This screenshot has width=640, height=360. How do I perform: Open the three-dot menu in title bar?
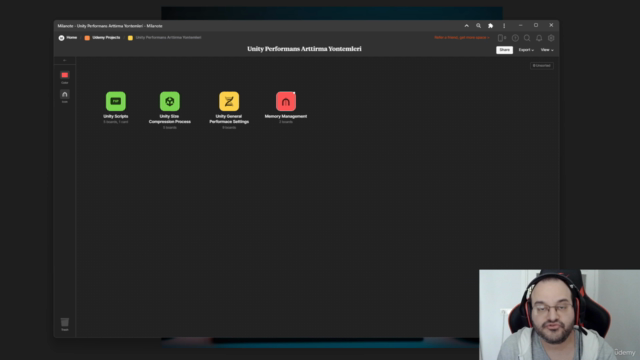point(504,26)
